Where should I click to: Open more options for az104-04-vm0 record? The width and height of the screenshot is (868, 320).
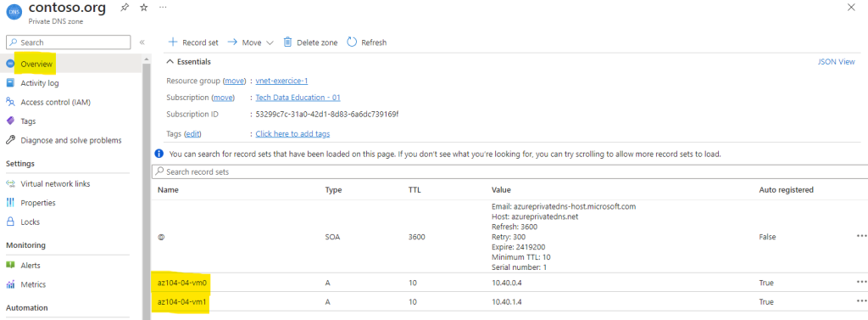861,283
